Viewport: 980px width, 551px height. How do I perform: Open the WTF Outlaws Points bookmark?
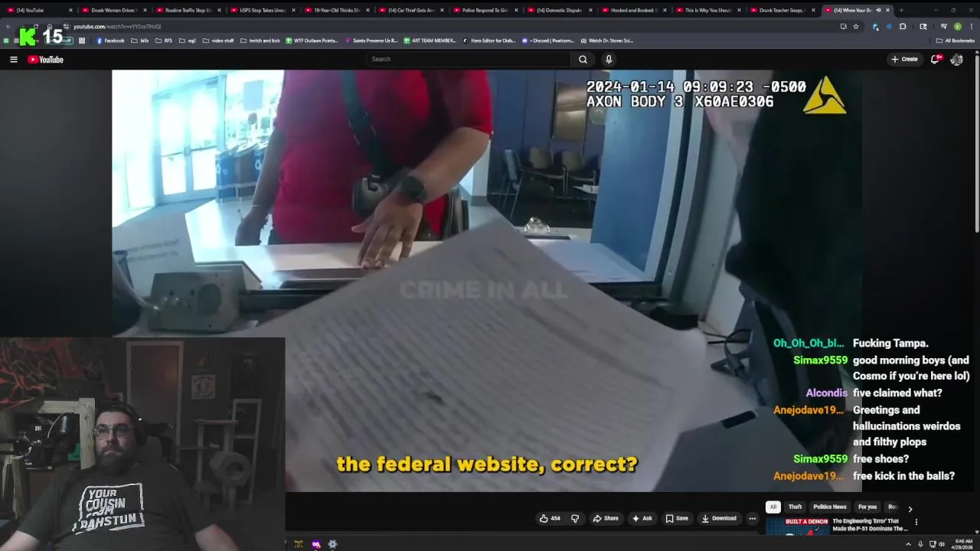[x=312, y=41]
